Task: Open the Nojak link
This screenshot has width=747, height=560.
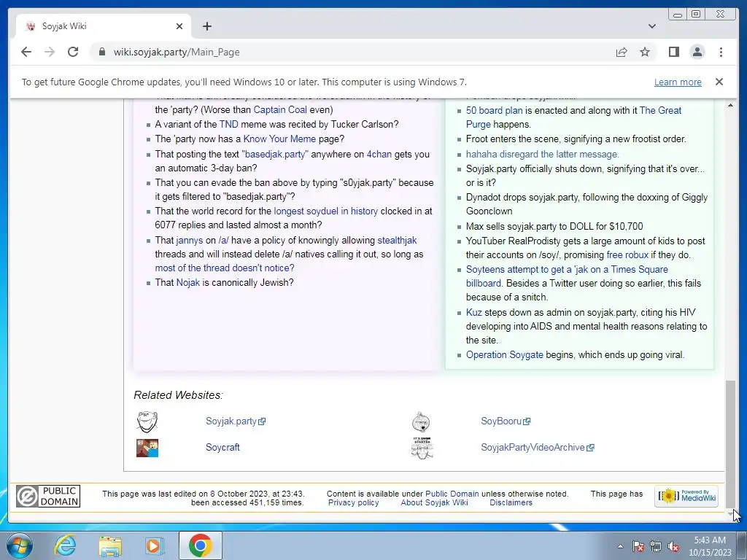Action: point(188,283)
